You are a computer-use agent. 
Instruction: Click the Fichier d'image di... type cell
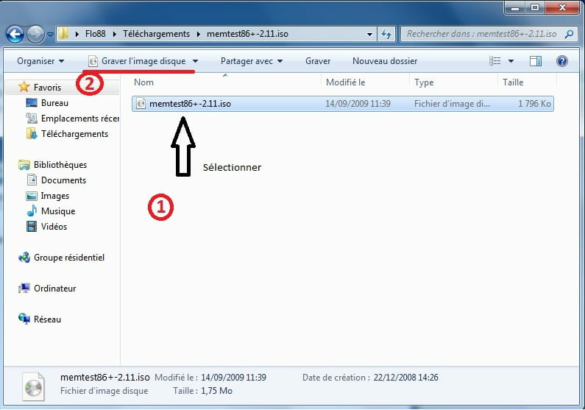(452, 104)
